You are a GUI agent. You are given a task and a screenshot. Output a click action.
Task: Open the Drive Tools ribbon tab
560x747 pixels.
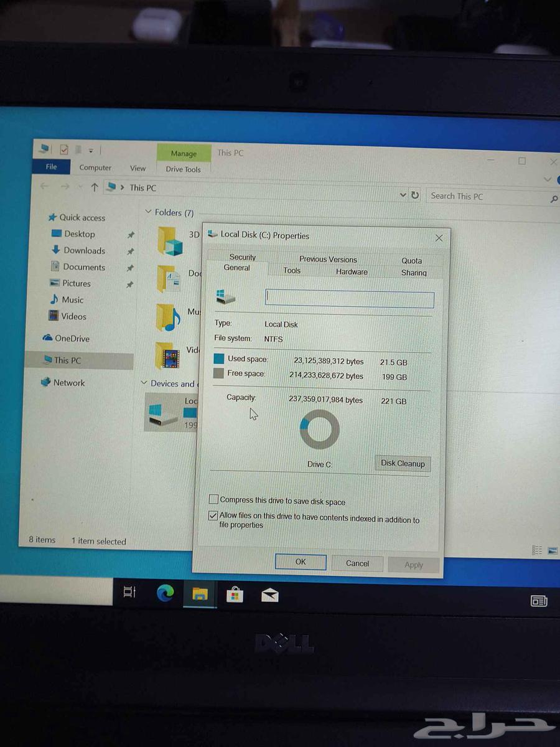[183, 169]
